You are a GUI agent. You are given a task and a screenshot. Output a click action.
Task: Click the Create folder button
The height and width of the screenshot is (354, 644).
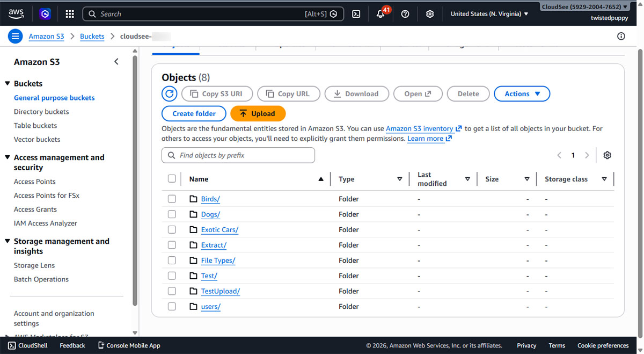click(194, 113)
